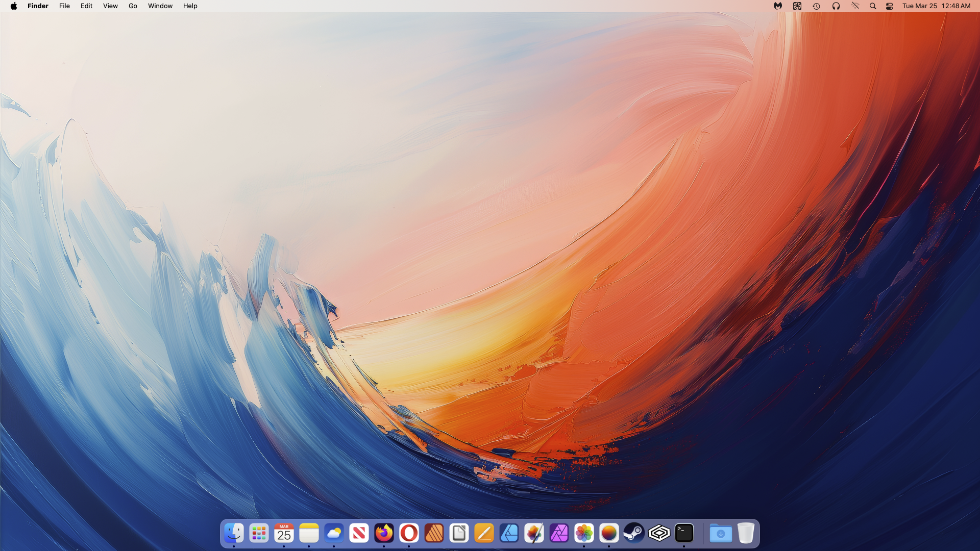This screenshot has height=551, width=980.
Task: Launch Affinity Designer from the Dock
Action: 509,534
